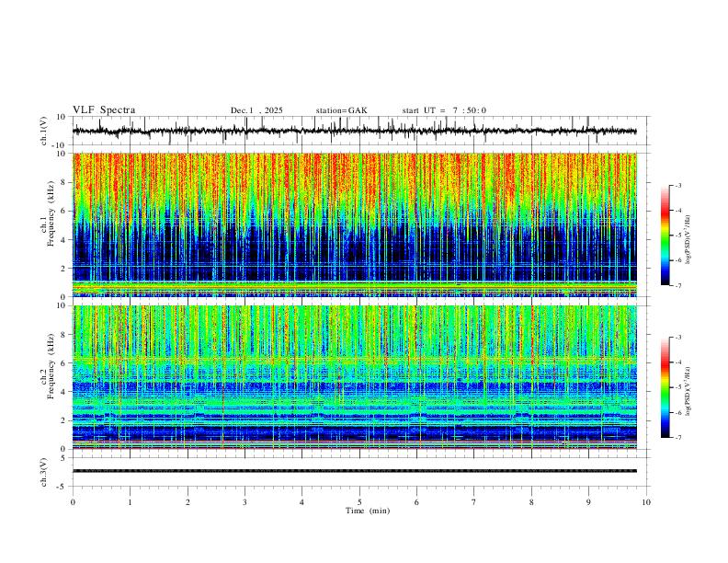This screenshot has height=563, width=728.
Task: Click the '-3' value on the ch.1 colorbar
Action: (677, 185)
